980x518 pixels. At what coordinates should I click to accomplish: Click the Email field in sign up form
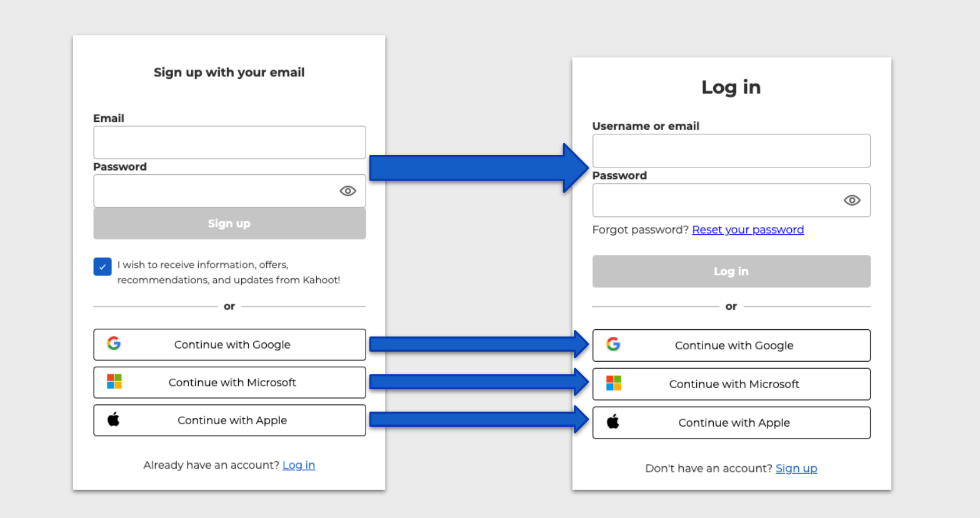[x=229, y=142]
